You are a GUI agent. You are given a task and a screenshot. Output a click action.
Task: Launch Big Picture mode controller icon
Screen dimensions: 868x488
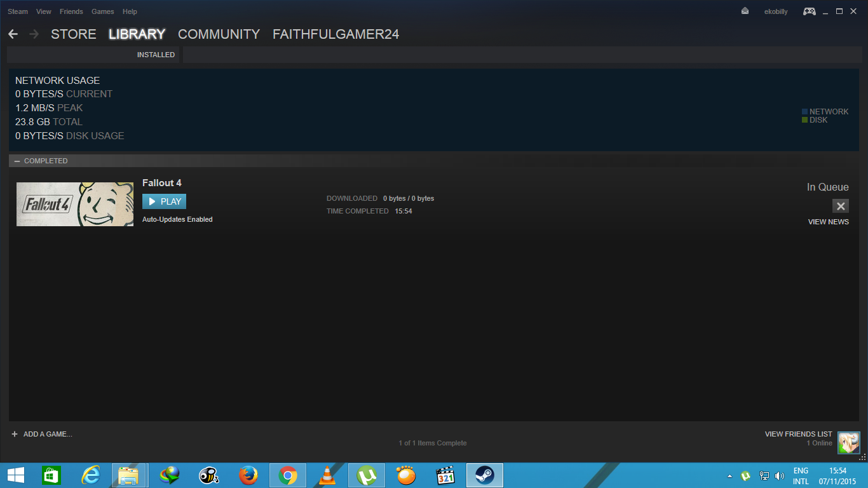809,11
